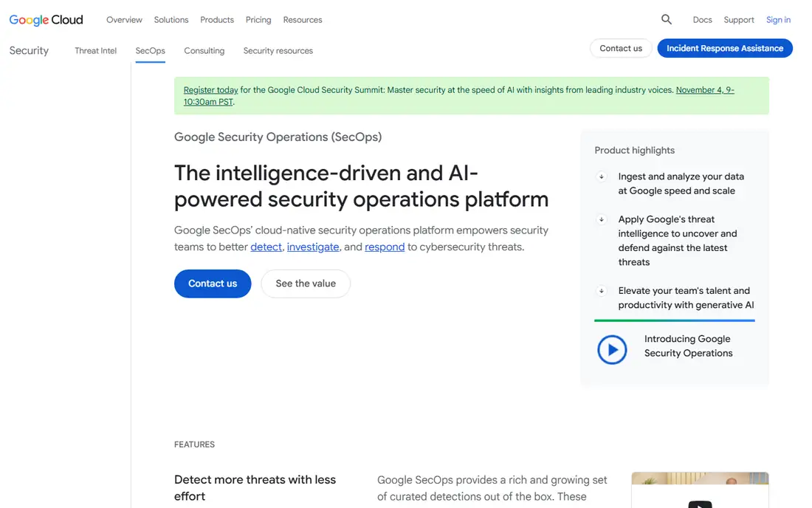
Task: Follow the investigate link
Action: point(313,247)
